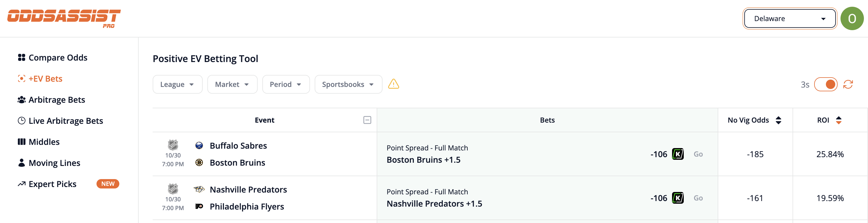
Task: Open the Period filter menu
Action: click(286, 84)
